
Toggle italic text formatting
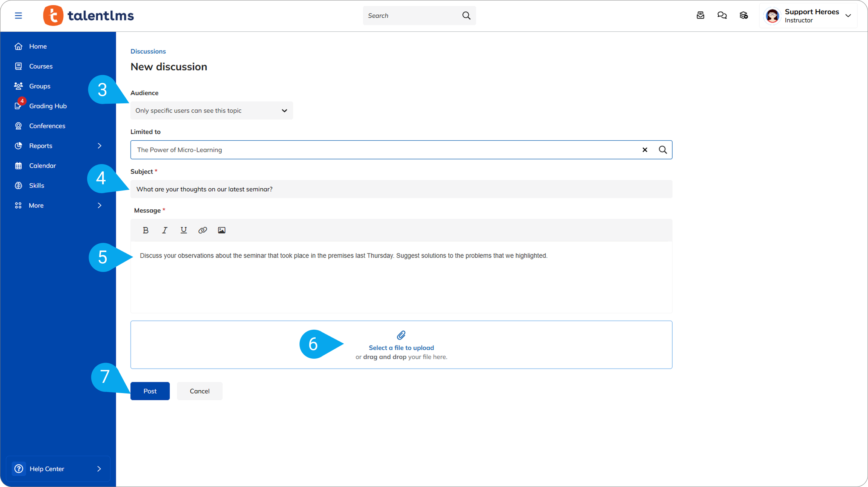pos(164,230)
